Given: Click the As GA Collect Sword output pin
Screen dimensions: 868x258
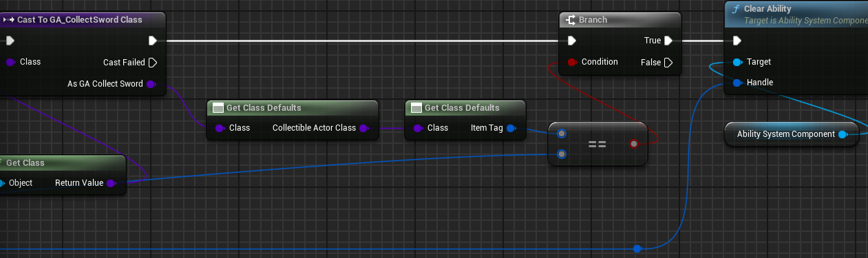Looking at the screenshot, I should pos(151,84).
